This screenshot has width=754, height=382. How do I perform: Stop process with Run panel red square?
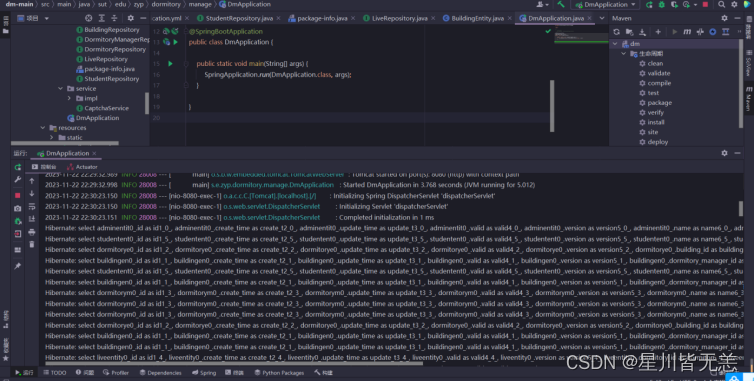(17, 195)
